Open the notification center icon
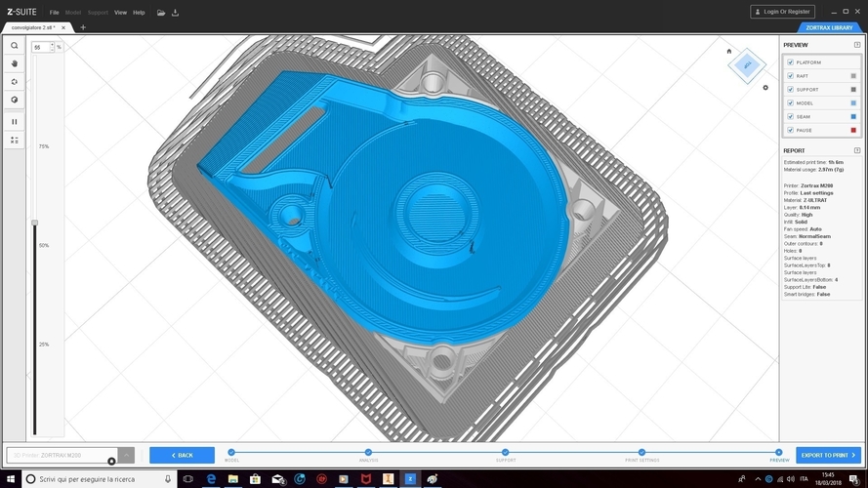Viewport: 868px width, 488px height. click(854, 479)
